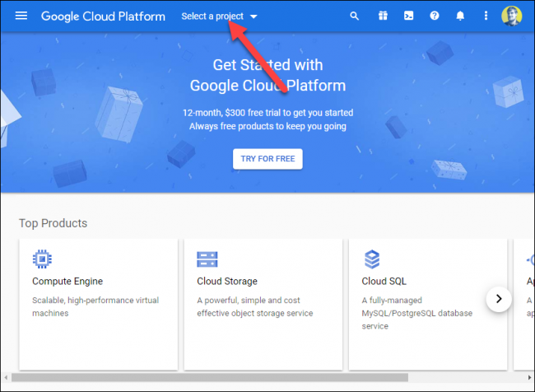
Task: Open the help question mark icon
Action: (x=435, y=16)
